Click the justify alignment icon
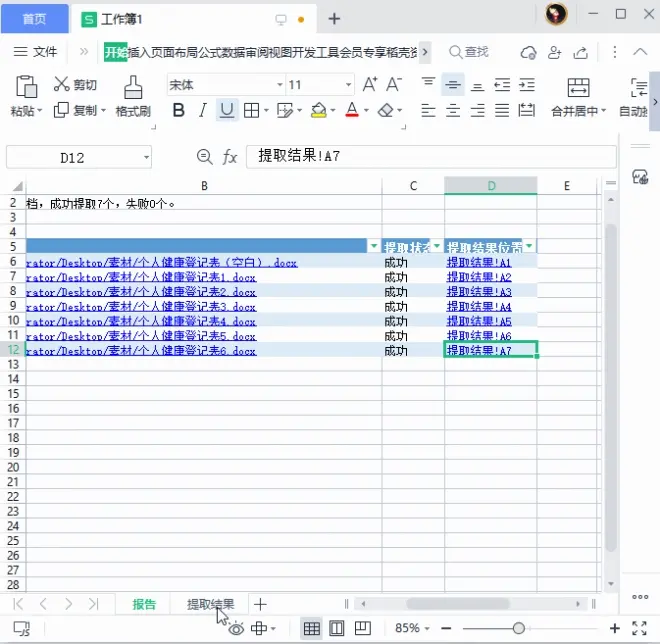The image size is (660, 644). pos(502,111)
